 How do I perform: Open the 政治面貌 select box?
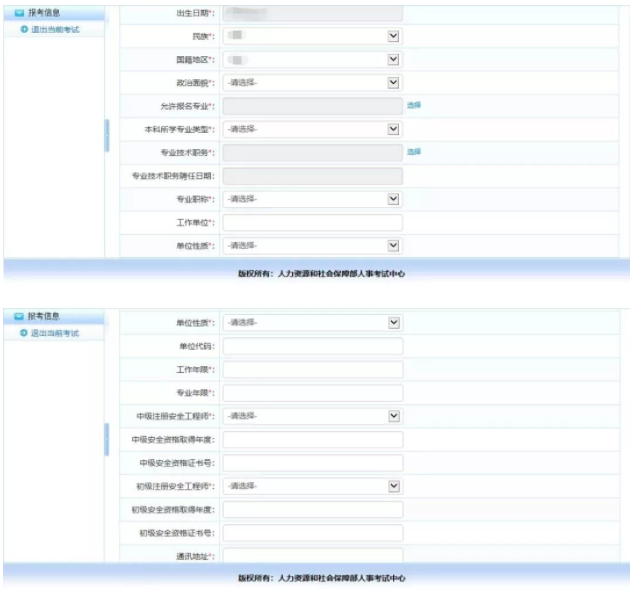tap(311, 83)
